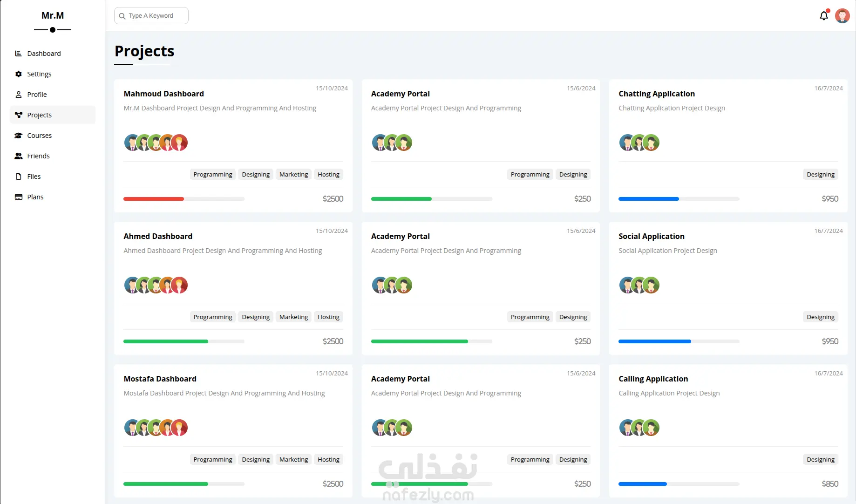Click the Files document icon in sidebar
The width and height of the screenshot is (856, 504).
click(x=19, y=177)
